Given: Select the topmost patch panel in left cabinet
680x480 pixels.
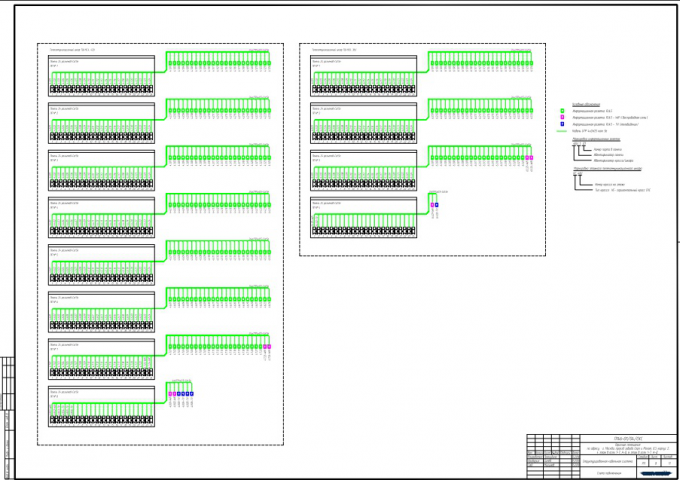Looking at the screenshot, I should [x=101, y=76].
